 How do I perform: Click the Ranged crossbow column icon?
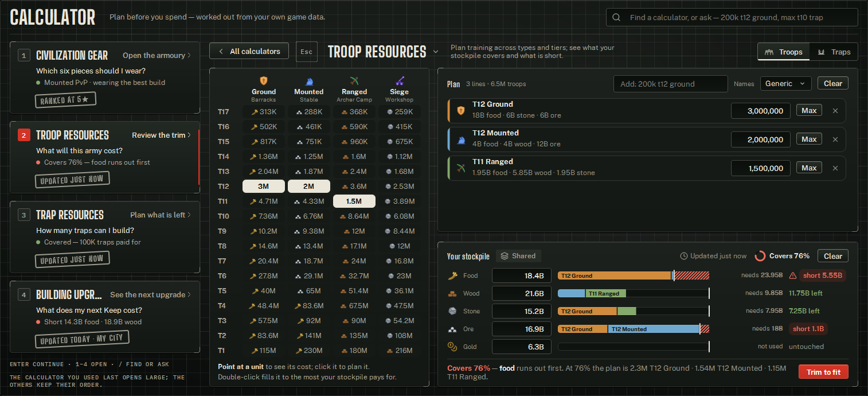(354, 81)
